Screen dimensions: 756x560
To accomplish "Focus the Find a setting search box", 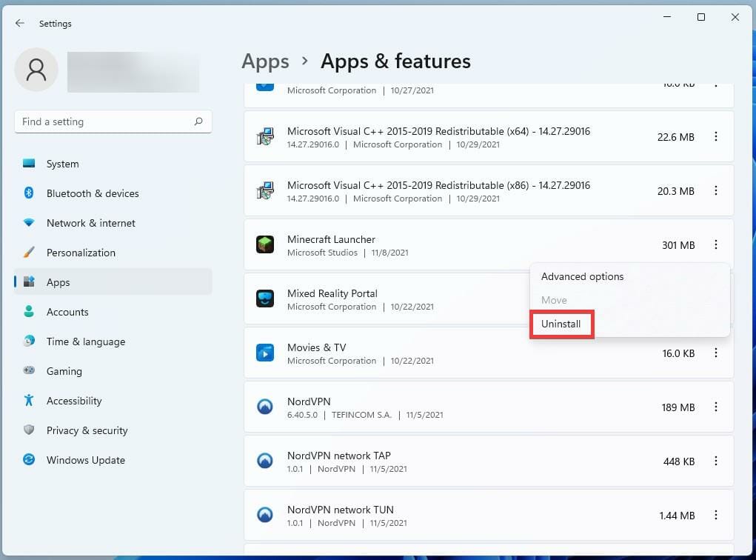I will coord(113,121).
